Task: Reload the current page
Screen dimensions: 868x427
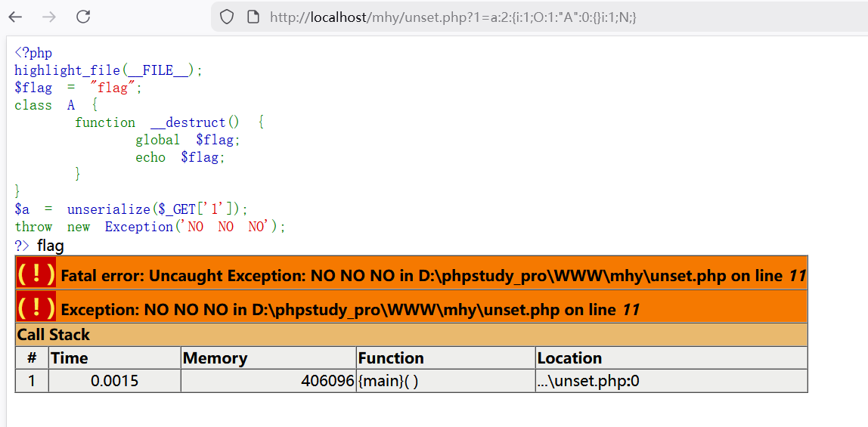Action: click(84, 17)
